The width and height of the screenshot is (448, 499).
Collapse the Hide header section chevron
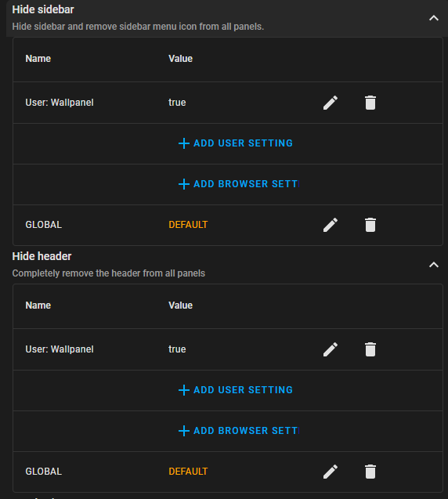434,265
